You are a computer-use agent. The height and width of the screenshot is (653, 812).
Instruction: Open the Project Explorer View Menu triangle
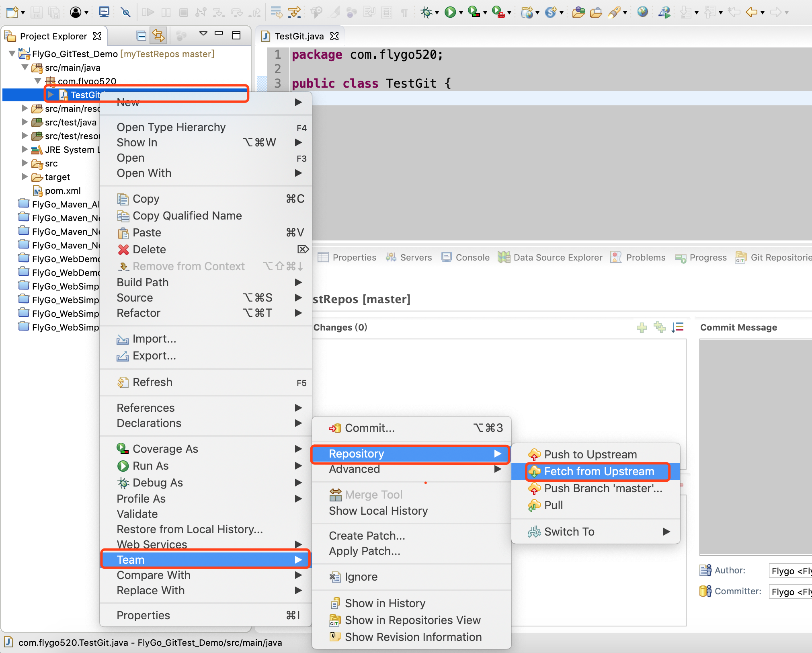tap(203, 34)
